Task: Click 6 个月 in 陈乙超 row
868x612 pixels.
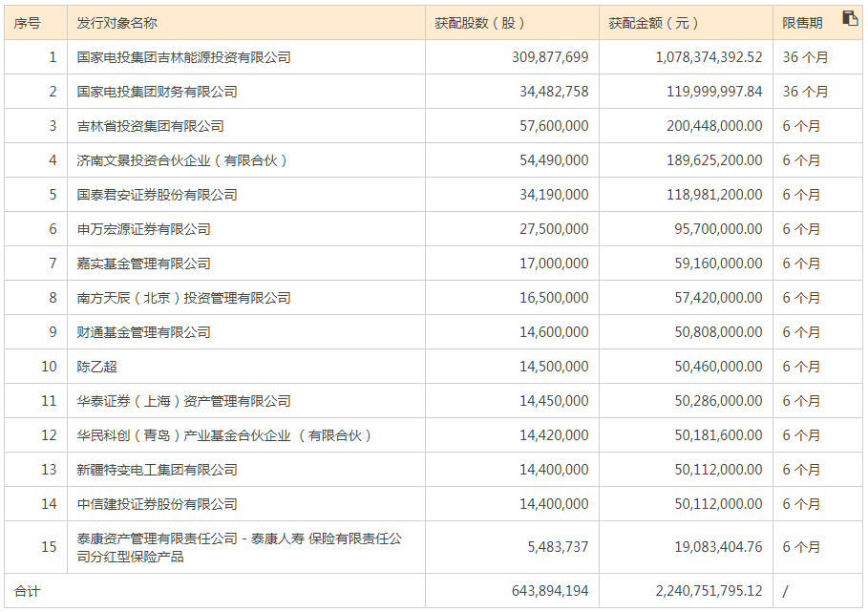Action: 801,367
